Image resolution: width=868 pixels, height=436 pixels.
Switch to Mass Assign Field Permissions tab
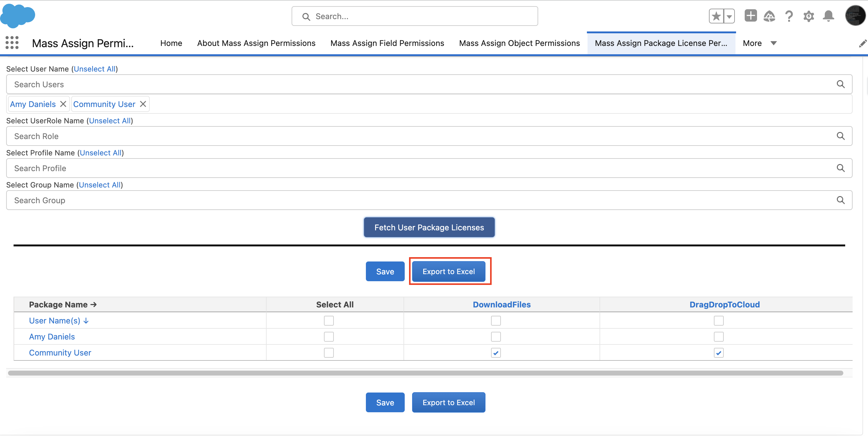(x=387, y=43)
